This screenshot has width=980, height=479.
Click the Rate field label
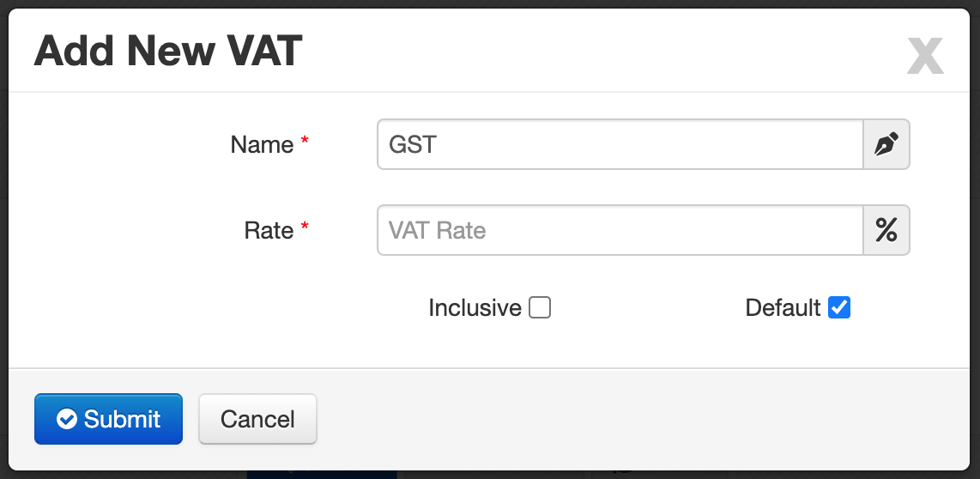point(269,230)
